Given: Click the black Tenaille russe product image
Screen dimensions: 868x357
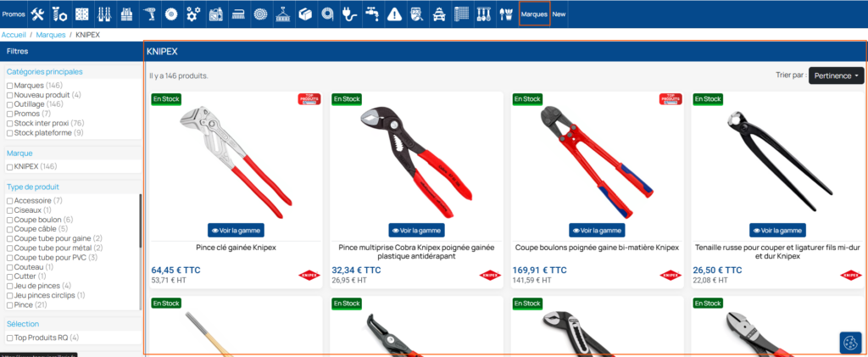Looking at the screenshot, I should pyautogui.click(x=778, y=160).
